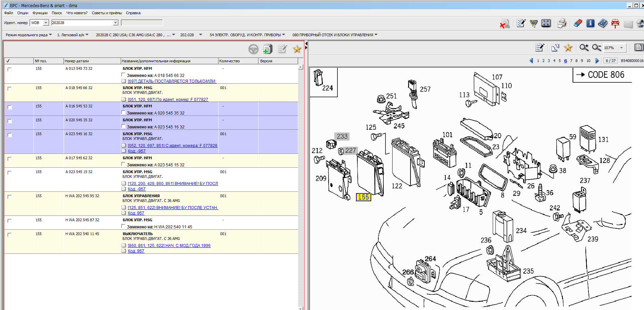This screenshot has height=310, width=644.
Task: Click the gold star in parts list panel
Action: point(297,49)
